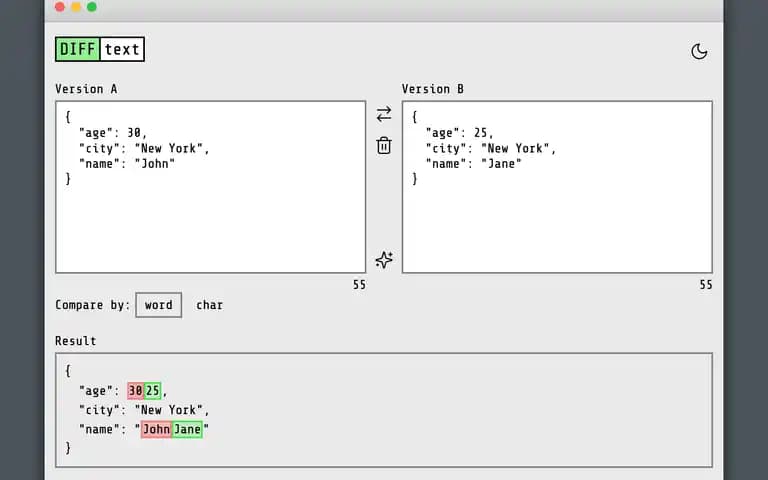This screenshot has height=480, width=768.
Task: Click inside the Version A text area
Action: [211, 187]
